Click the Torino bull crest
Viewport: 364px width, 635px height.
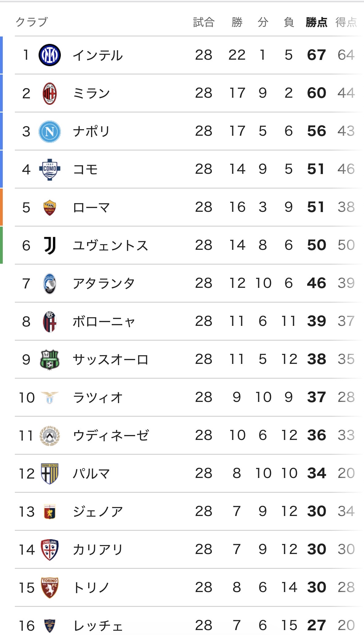[x=49, y=588]
